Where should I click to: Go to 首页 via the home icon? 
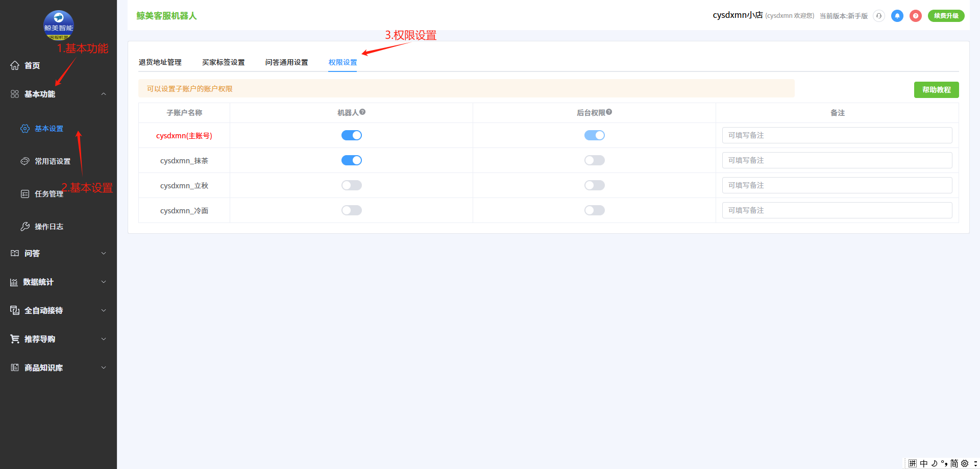tap(15, 65)
